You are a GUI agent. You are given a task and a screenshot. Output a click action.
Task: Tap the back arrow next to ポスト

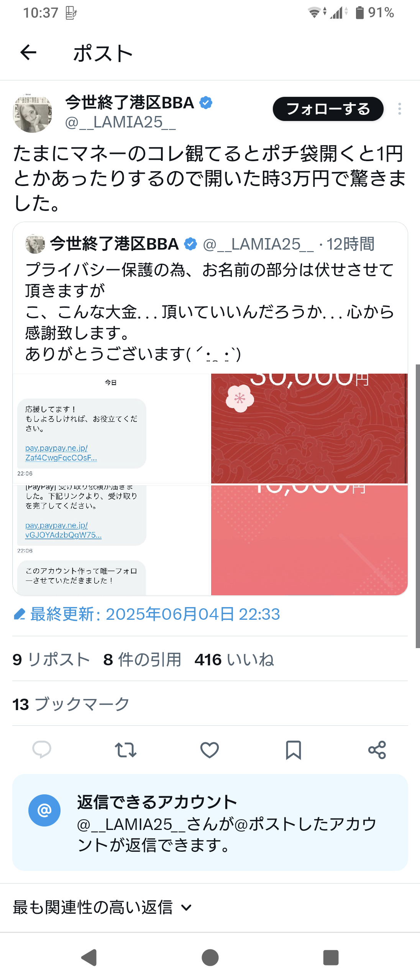[28, 52]
